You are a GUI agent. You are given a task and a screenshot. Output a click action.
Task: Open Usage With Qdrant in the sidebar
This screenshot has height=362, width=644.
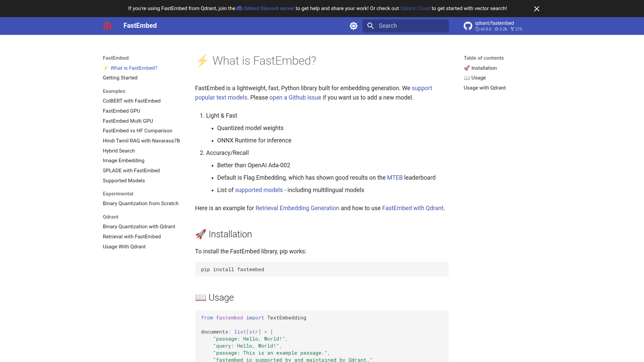pyautogui.click(x=124, y=247)
